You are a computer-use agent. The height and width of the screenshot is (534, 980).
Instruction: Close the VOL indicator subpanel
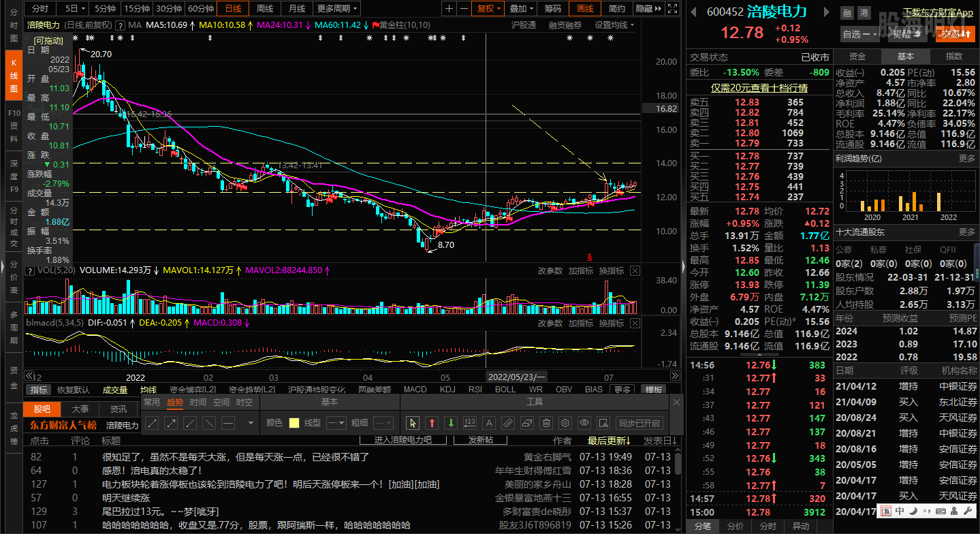(635, 271)
